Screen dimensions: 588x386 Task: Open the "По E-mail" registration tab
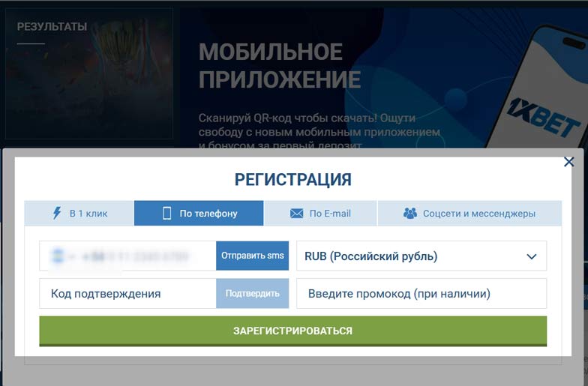320,213
